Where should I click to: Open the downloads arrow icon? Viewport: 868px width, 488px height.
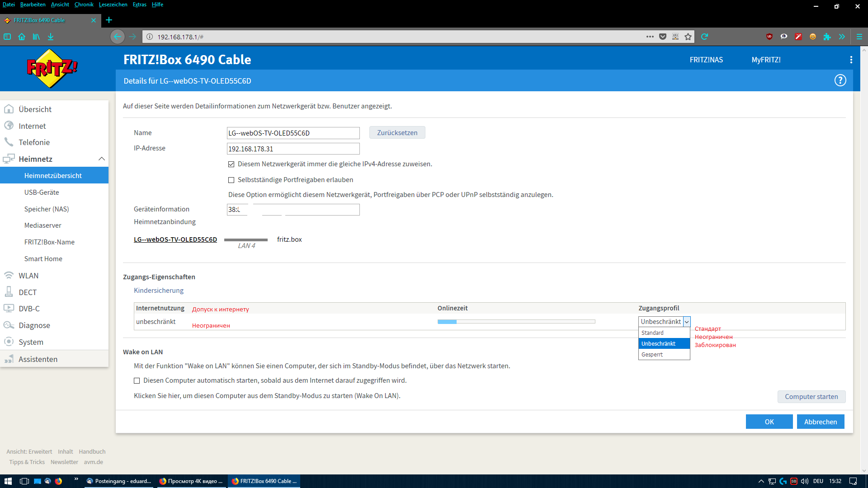coord(51,37)
